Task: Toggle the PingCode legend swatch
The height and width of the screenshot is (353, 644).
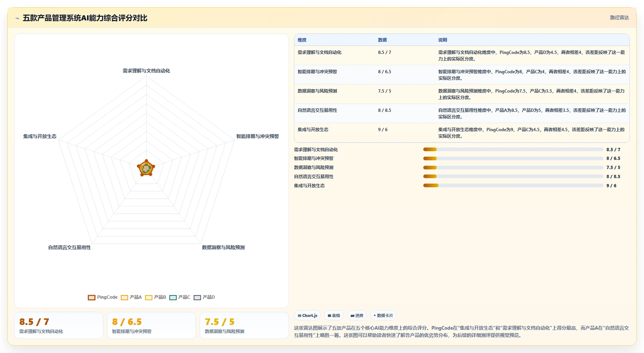Action: 91,298
